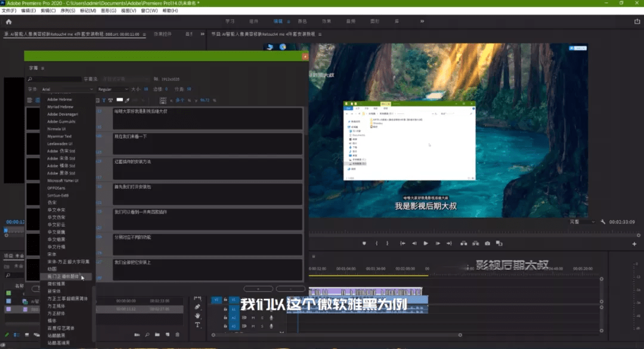Open the button editor plus icon

pos(634,244)
